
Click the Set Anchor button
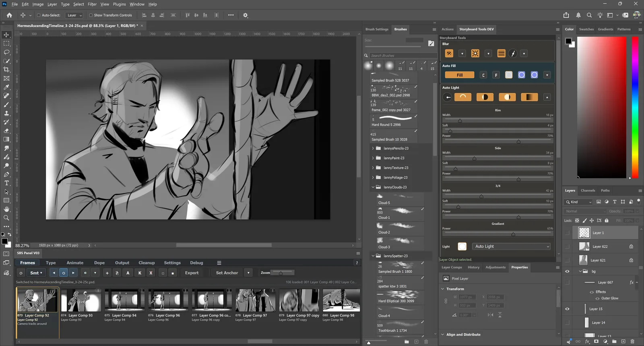pyautogui.click(x=227, y=273)
